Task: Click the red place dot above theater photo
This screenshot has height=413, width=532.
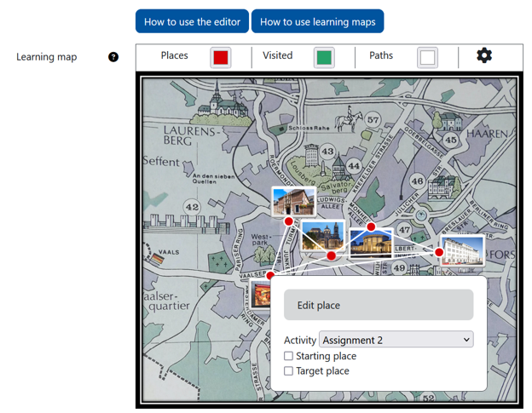Action: tap(371, 227)
